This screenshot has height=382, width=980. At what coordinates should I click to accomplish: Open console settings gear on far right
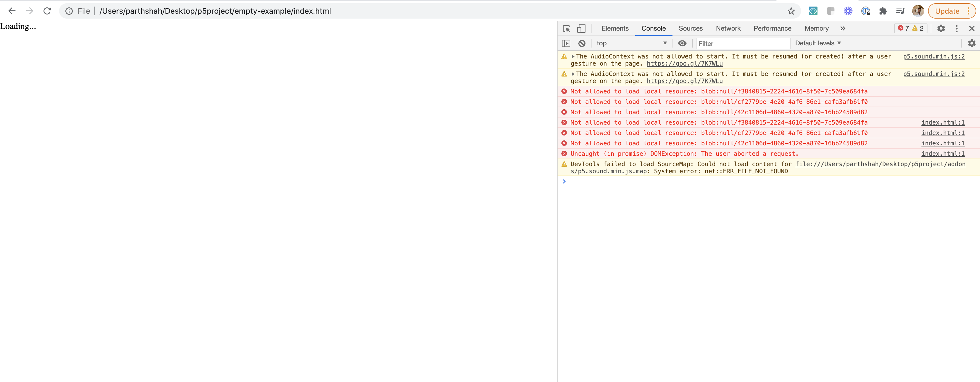[972, 43]
